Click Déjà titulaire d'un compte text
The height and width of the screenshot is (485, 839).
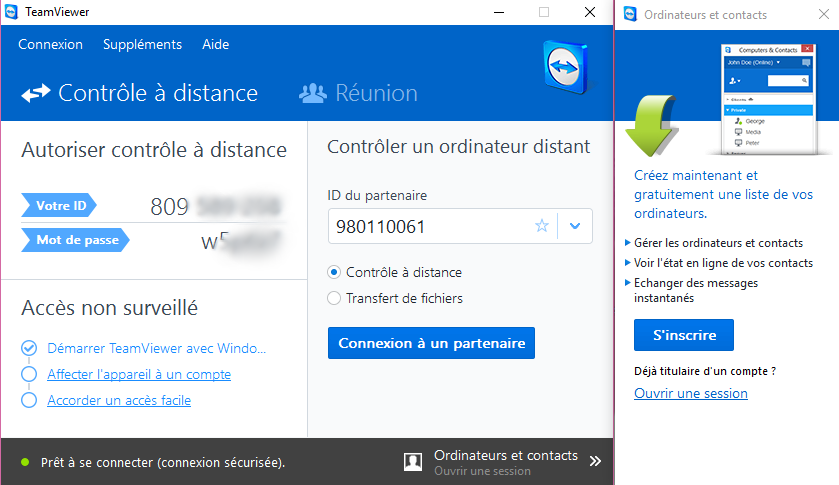click(x=705, y=371)
